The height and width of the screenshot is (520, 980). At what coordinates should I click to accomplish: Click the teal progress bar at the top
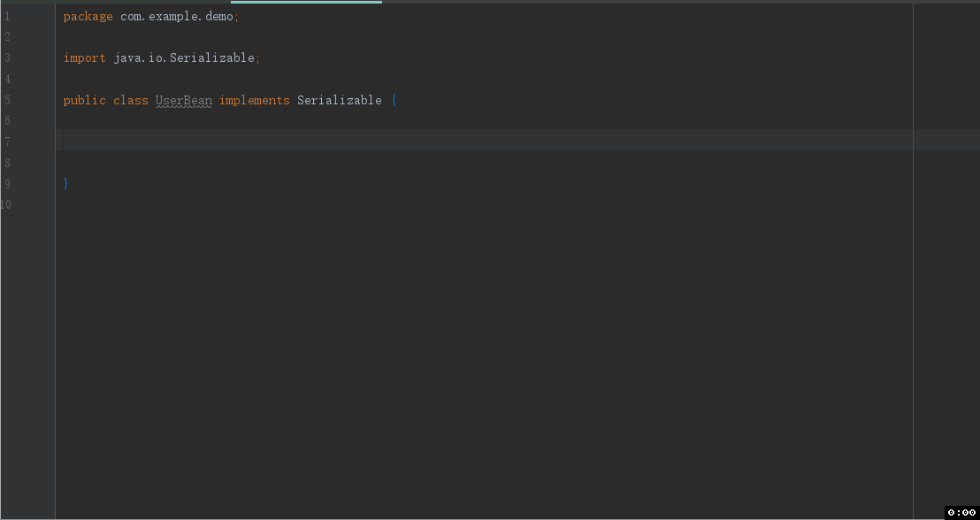[x=305, y=3]
